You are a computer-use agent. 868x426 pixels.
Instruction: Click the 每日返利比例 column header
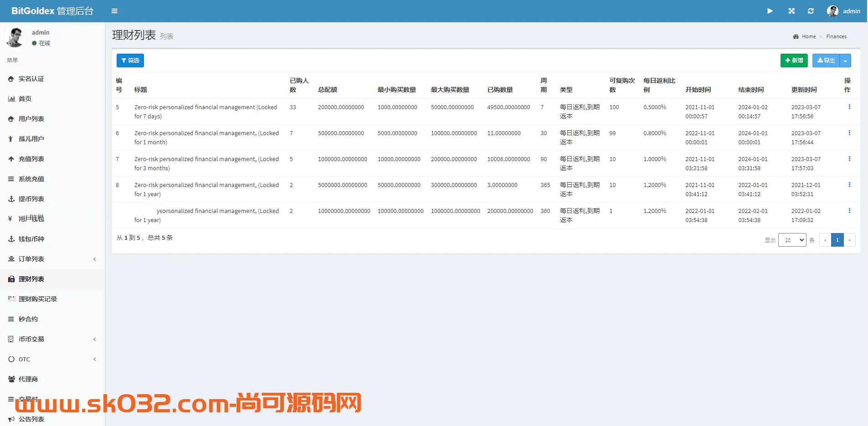[x=659, y=85]
